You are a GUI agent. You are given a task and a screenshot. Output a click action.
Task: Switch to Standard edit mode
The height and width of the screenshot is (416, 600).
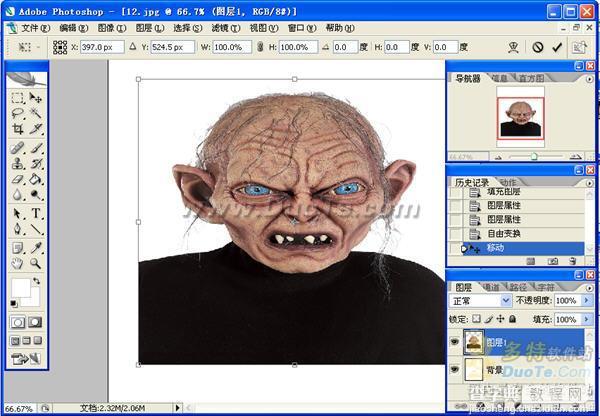tap(18, 322)
